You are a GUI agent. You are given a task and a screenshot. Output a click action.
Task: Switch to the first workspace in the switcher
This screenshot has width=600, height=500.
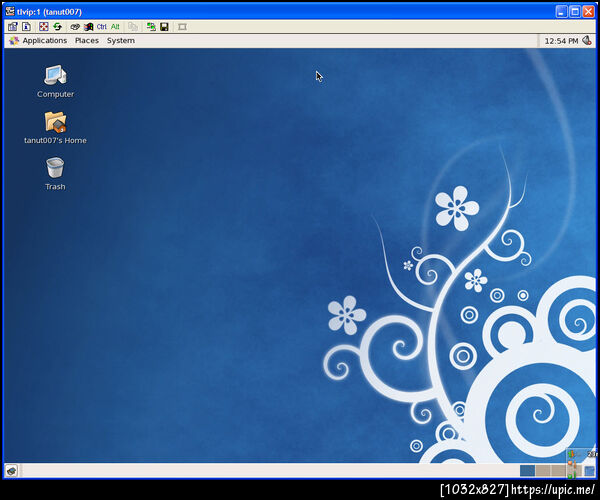tap(527, 471)
